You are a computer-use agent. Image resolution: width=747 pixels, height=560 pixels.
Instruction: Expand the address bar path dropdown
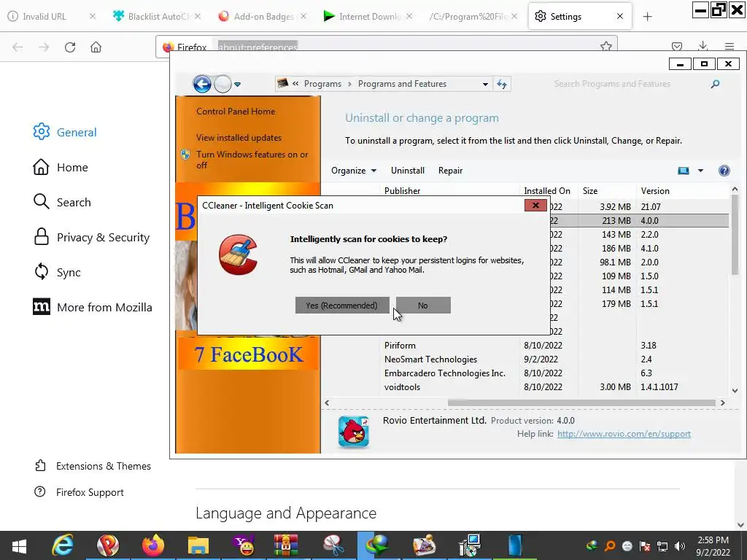tap(485, 85)
